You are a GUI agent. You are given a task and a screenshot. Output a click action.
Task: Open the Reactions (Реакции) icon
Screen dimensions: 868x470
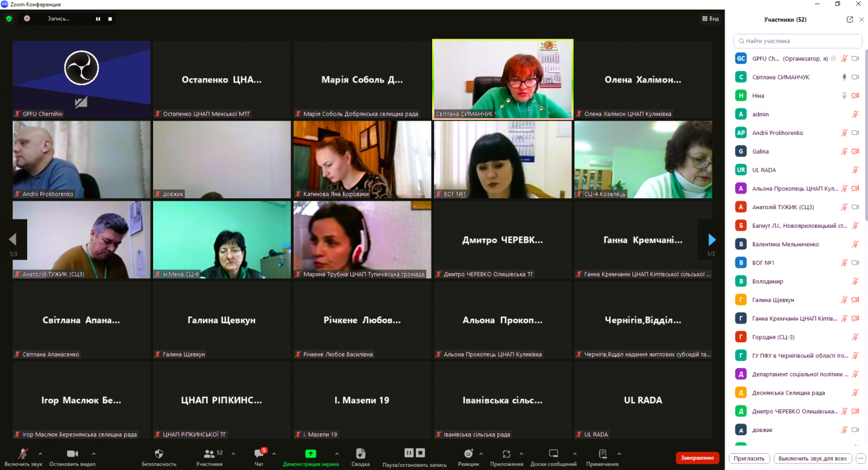(468, 454)
